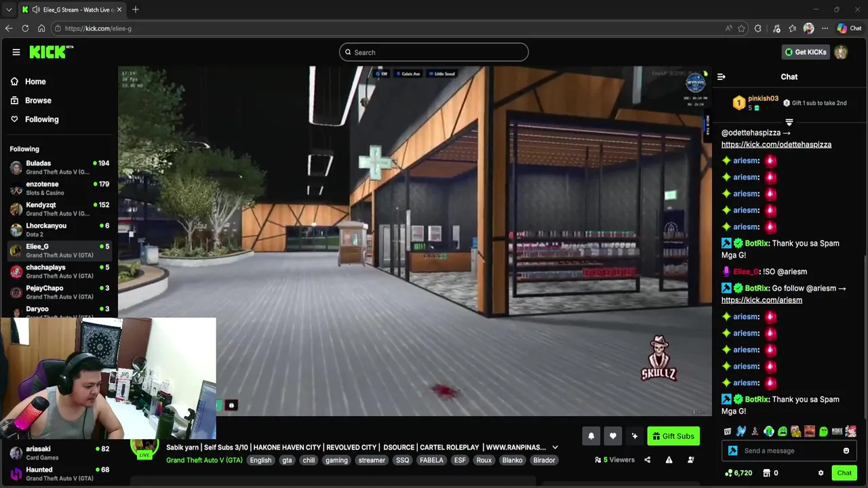The width and height of the screenshot is (868, 488).
Task: Open the browser tab list dropdown
Action: pyautogui.click(x=9, y=9)
